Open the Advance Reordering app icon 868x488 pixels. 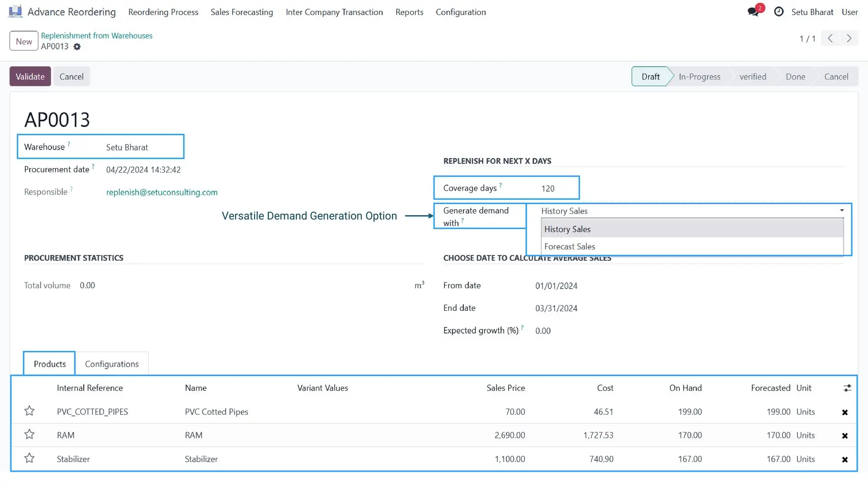[15, 12]
